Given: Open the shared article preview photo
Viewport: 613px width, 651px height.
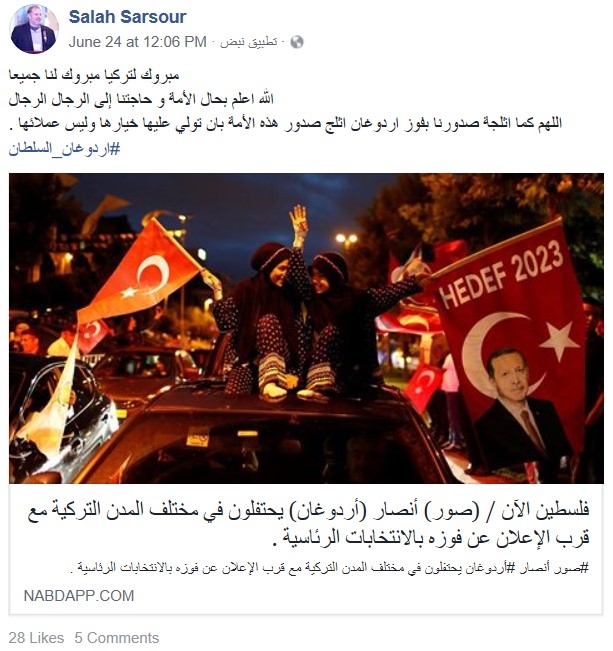Looking at the screenshot, I should (x=306, y=328).
